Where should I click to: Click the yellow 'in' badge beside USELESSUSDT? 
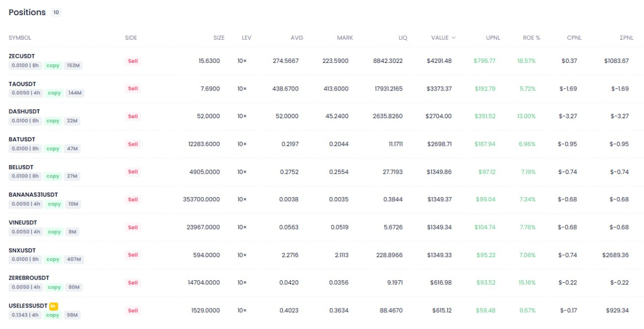[54, 306]
